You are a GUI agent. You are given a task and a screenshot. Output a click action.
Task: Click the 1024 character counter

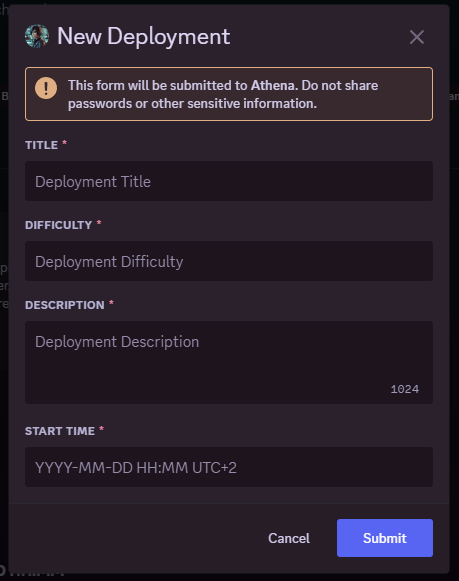(x=405, y=389)
